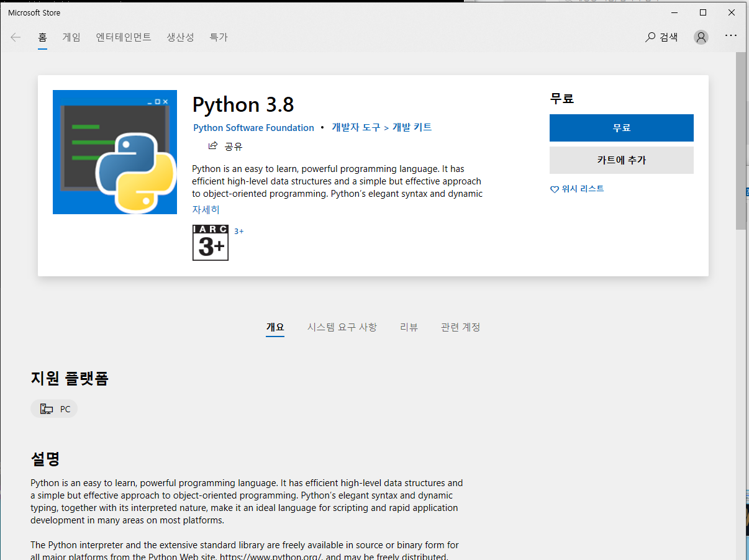Click the wishlist heart icon
The height and width of the screenshot is (560, 749).
555,189
